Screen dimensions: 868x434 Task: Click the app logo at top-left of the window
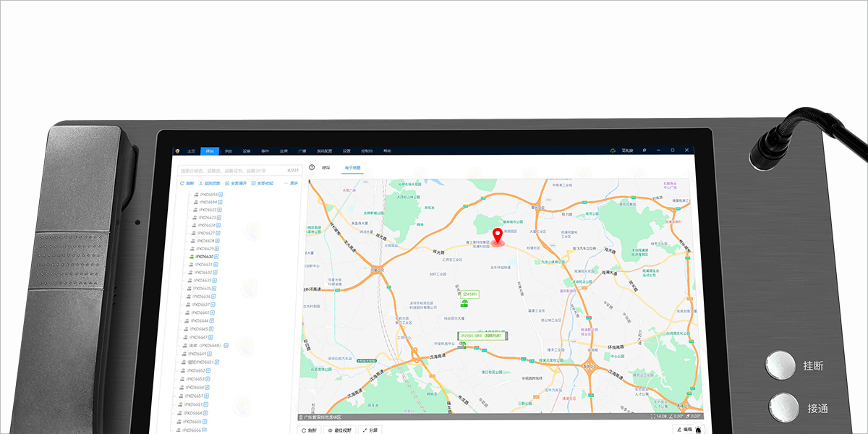(x=179, y=150)
